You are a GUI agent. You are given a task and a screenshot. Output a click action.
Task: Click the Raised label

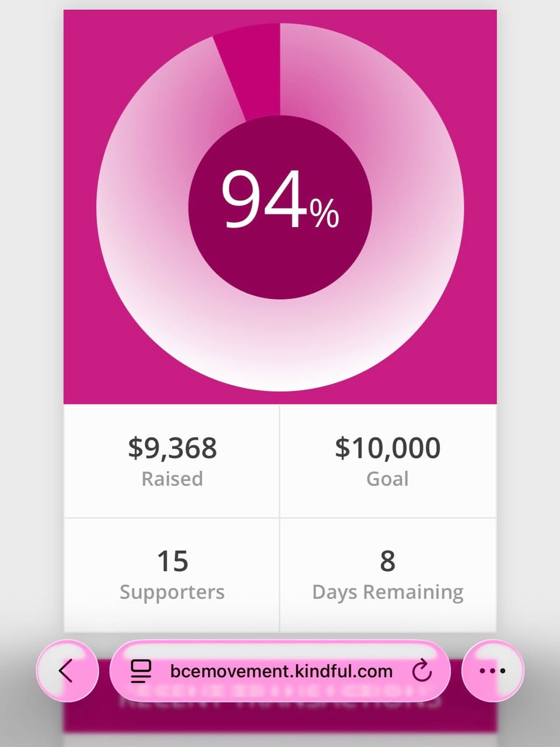pyautogui.click(x=172, y=479)
